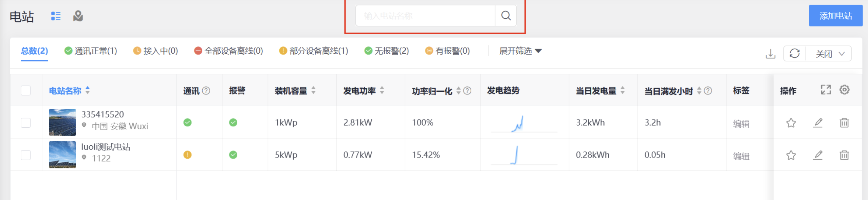Click generation trend chart for luoli测试电站

(x=524, y=155)
